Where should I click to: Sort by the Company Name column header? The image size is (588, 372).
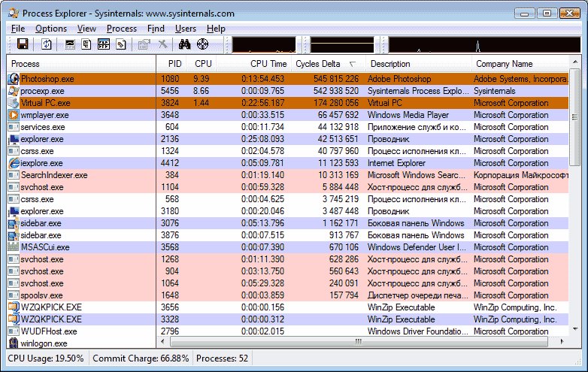point(520,64)
